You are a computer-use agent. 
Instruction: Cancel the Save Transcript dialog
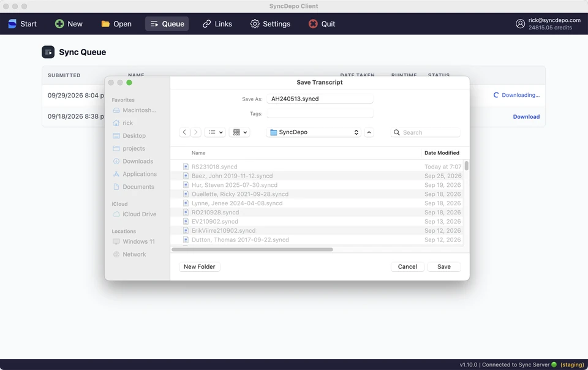pos(407,266)
